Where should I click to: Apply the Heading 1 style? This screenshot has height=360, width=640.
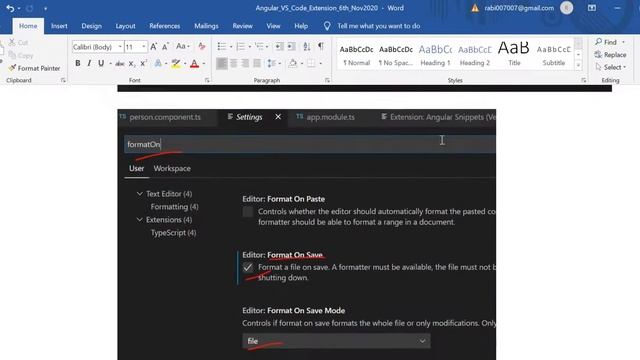pyautogui.click(x=435, y=55)
